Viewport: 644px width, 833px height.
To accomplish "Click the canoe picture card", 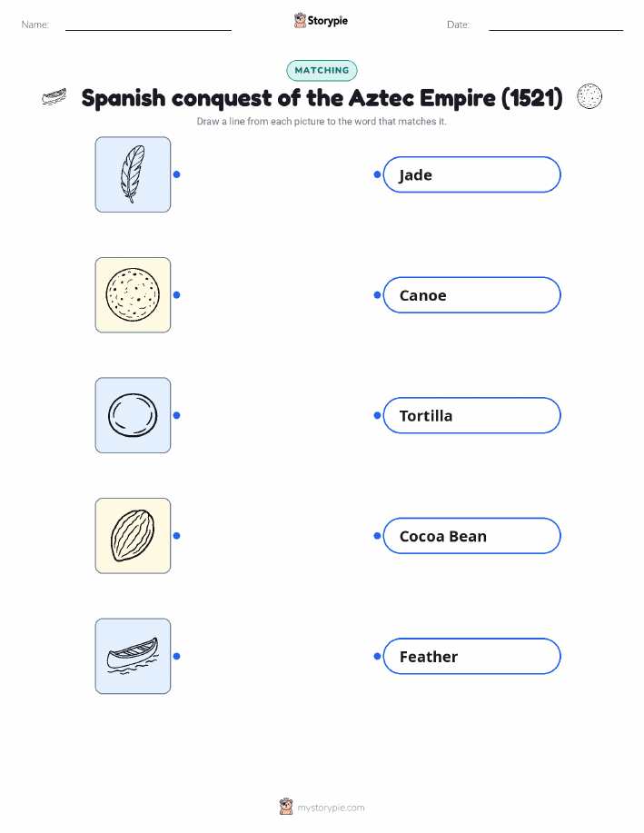I will 133,656.
